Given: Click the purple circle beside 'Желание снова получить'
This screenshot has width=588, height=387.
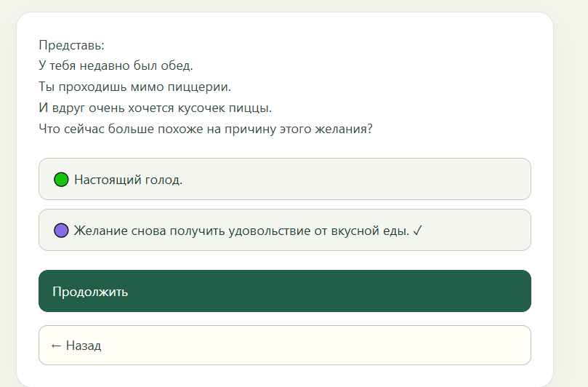Looking at the screenshot, I should 61,231.
